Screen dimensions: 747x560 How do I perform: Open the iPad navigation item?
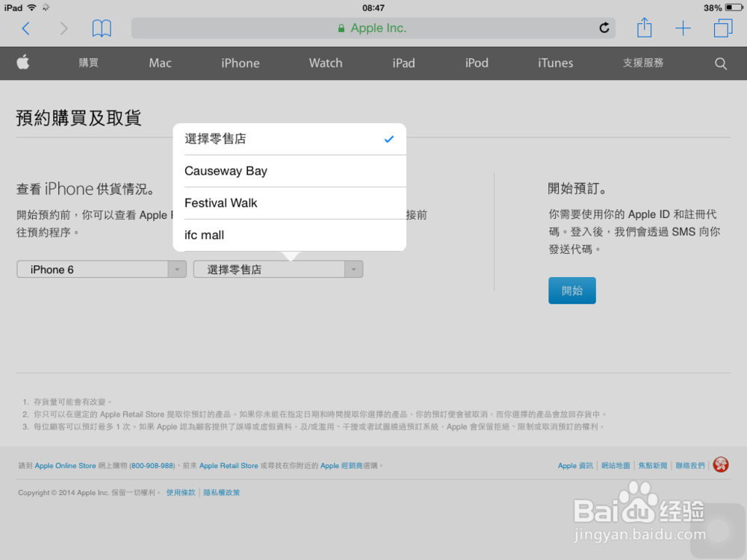[403, 63]
